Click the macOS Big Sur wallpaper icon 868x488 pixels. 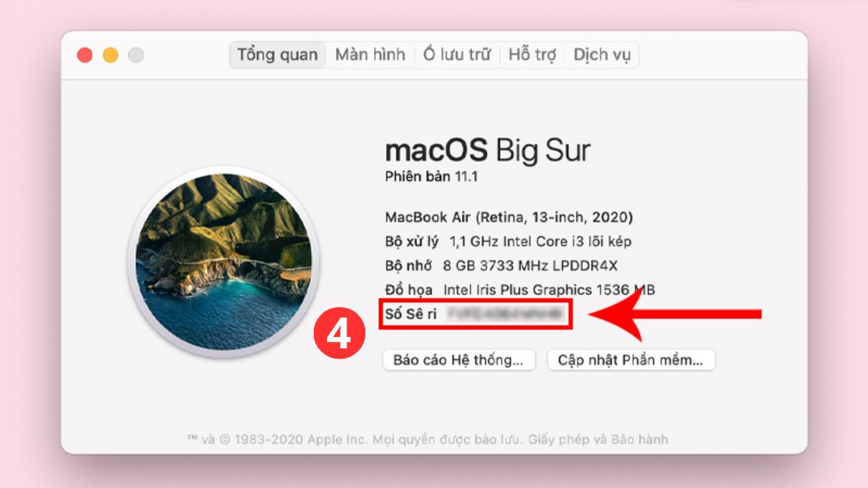point(224,262)
